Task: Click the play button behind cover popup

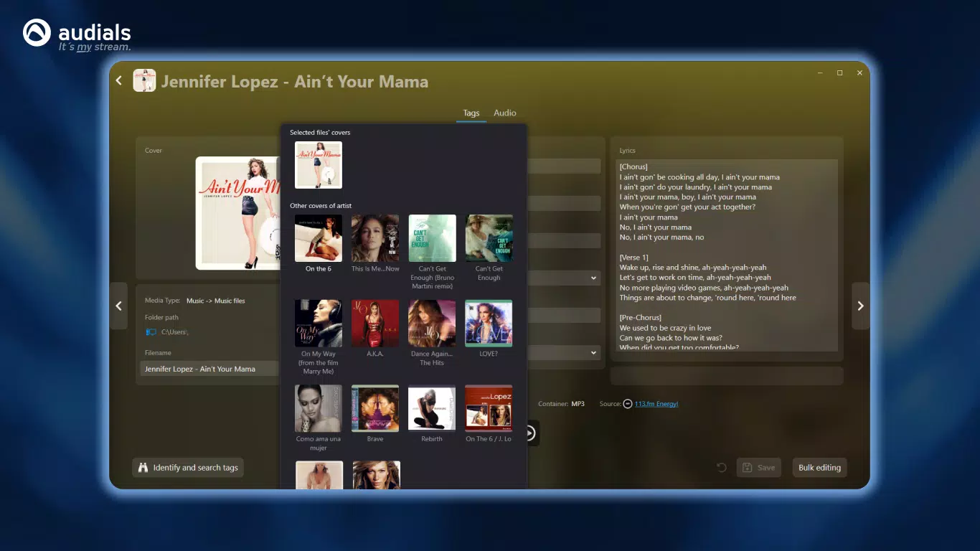Action: (533, 433)
